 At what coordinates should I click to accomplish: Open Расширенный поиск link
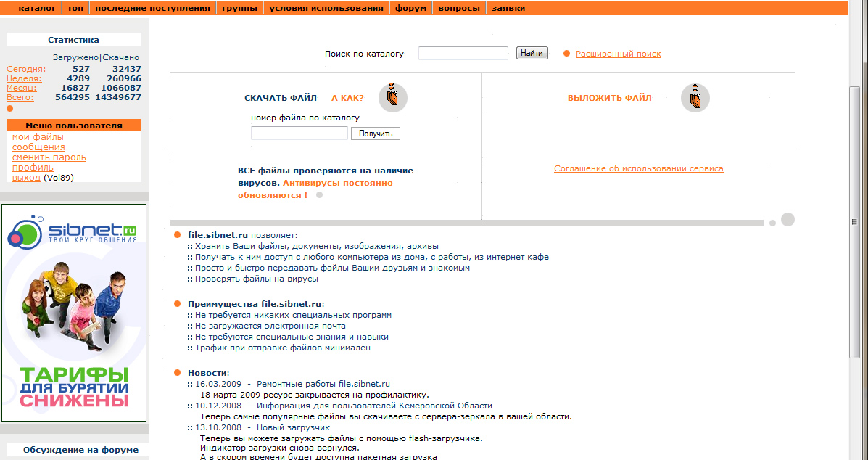coord(618,54)
